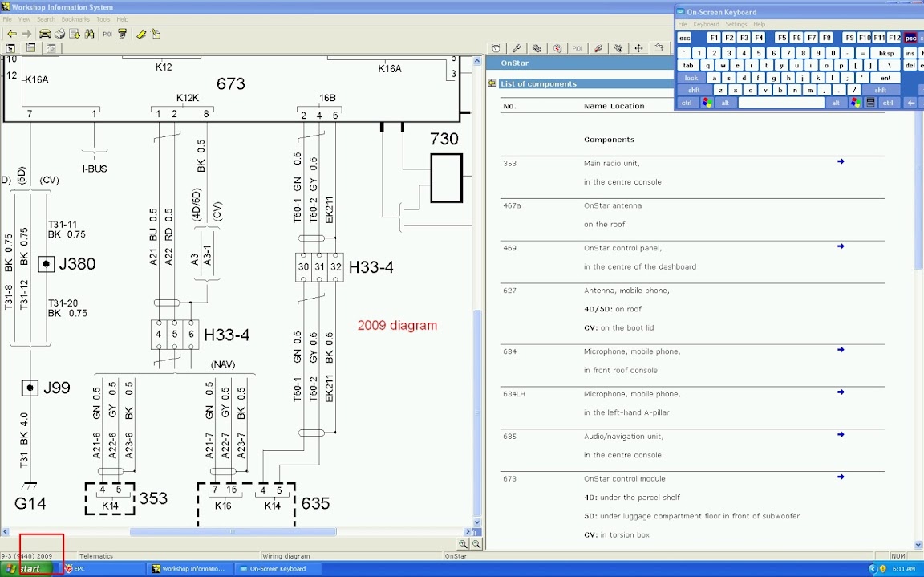
Task: Click the document download arrow icon
Action: [75, 35]
